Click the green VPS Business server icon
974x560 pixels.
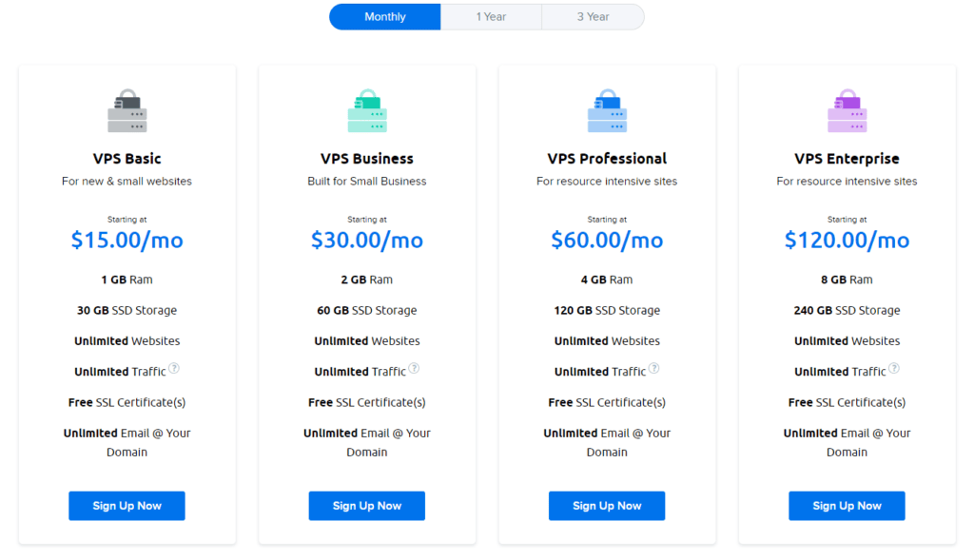366,111
